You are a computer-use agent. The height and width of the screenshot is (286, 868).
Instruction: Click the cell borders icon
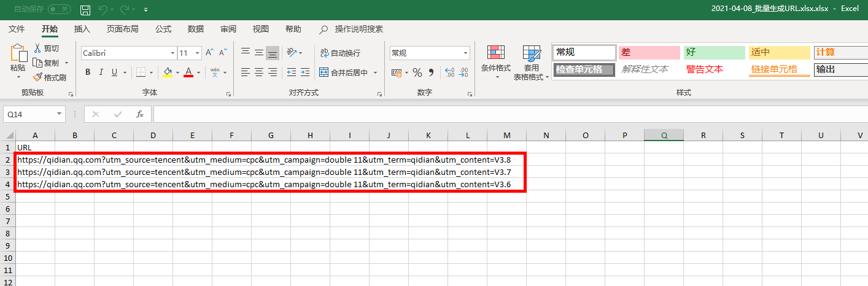pos(140,72)
